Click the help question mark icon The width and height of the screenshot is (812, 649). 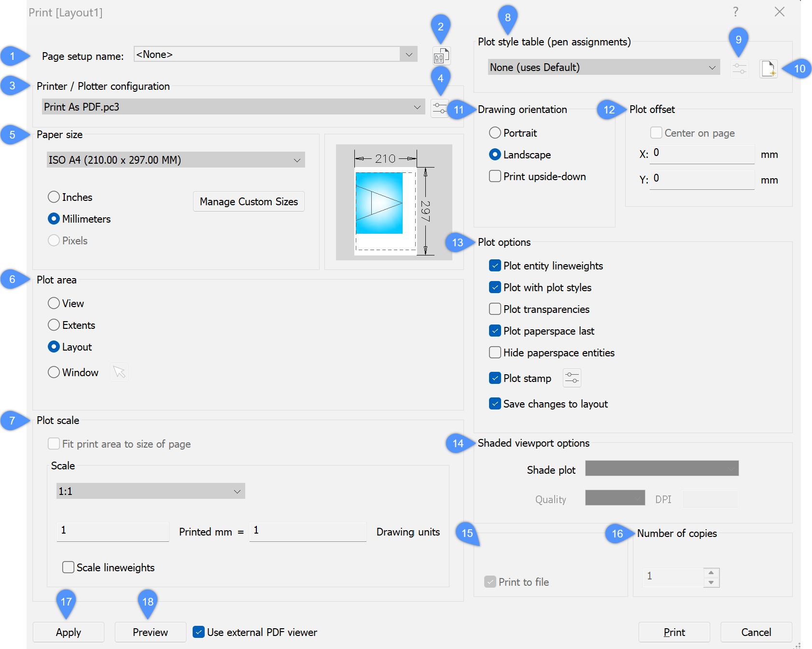pyautogui.click(x=735, y=12)
